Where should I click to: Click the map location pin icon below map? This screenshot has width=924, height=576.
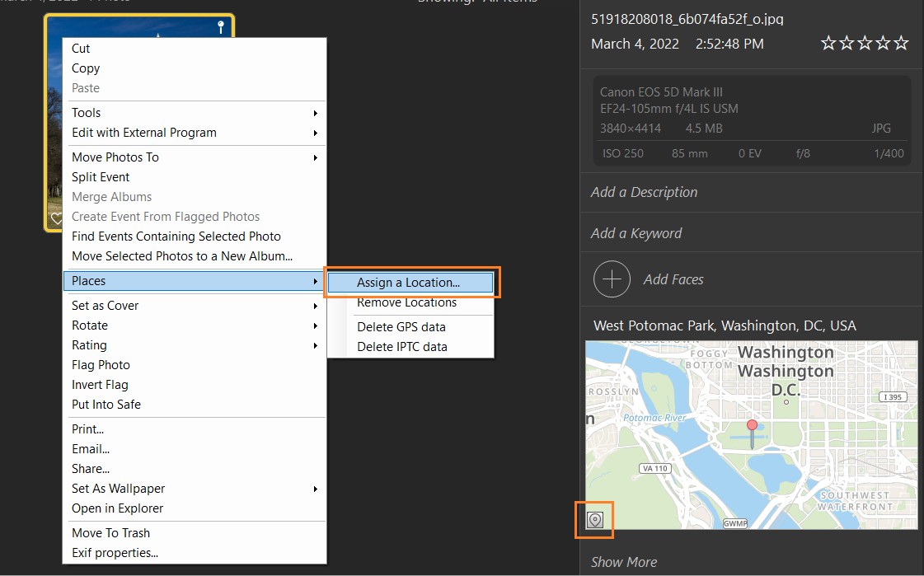point(594,519)
